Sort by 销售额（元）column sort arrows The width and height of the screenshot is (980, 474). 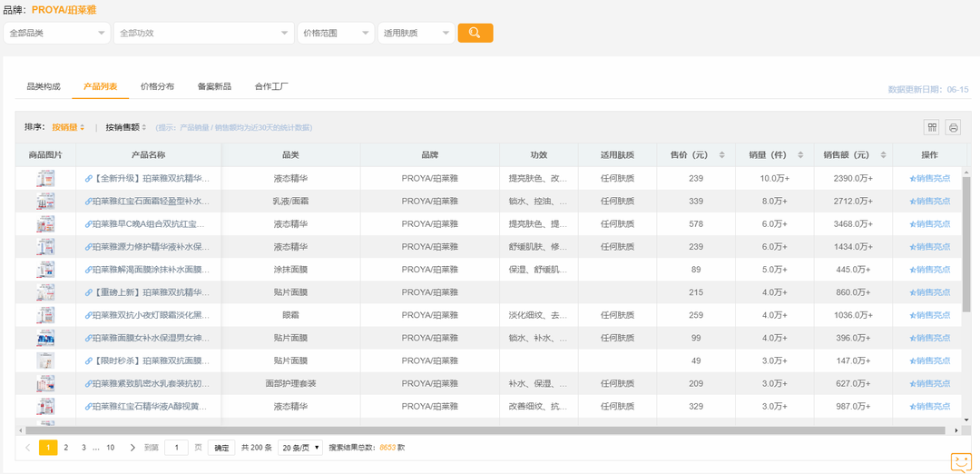[x=883, y=155]
